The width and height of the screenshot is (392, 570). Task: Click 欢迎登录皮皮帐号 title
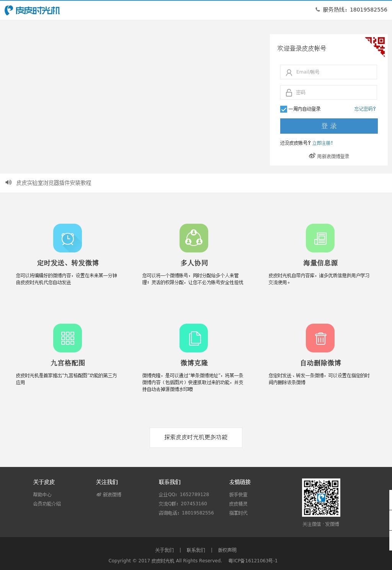[302, 48]
